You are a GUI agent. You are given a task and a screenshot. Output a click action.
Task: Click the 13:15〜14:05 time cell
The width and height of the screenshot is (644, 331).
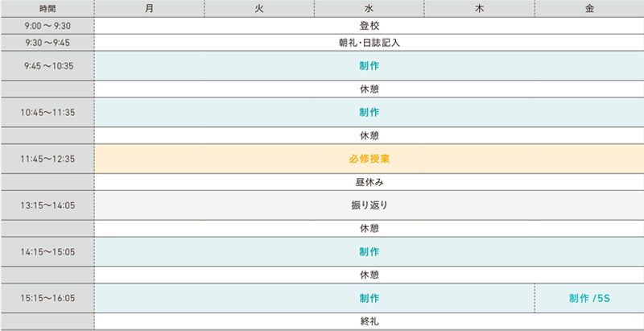[x=47, y=205]
